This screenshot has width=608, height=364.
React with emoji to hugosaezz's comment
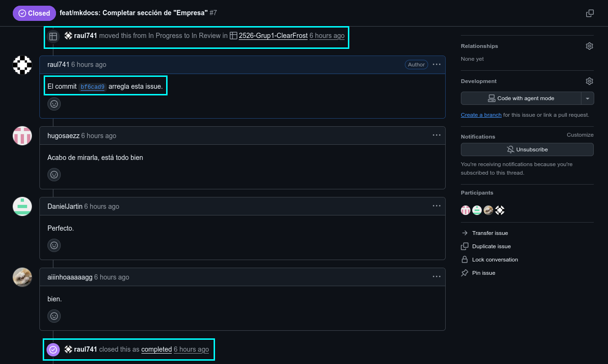pos(54,175)
